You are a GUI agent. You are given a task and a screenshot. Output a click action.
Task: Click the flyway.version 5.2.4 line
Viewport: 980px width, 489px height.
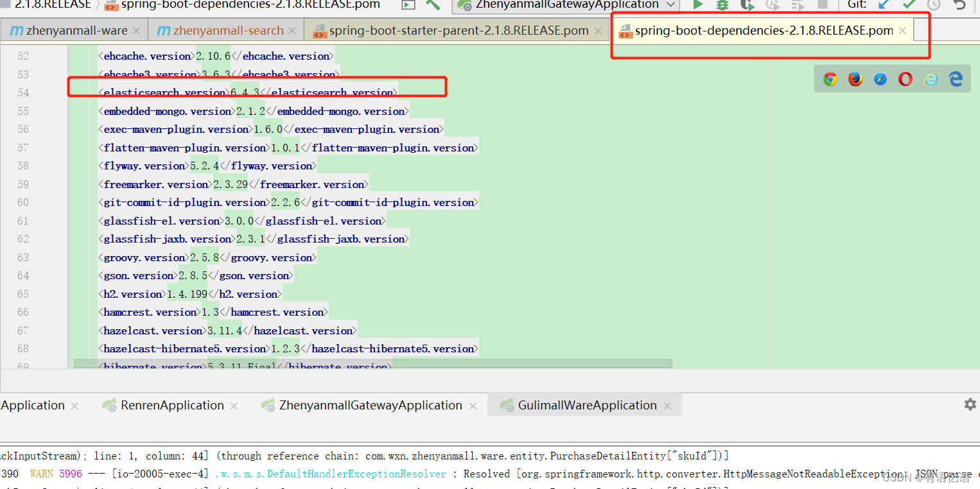207,166
